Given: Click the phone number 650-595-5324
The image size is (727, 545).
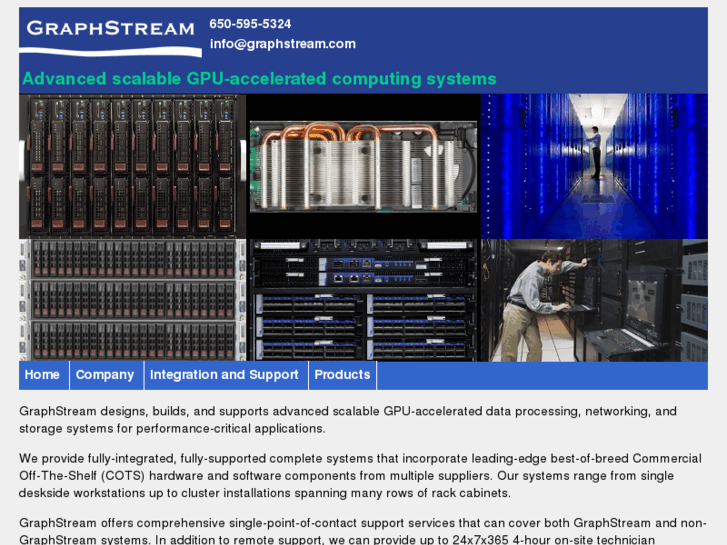Looking at the screenshot, I should [250, 24].
